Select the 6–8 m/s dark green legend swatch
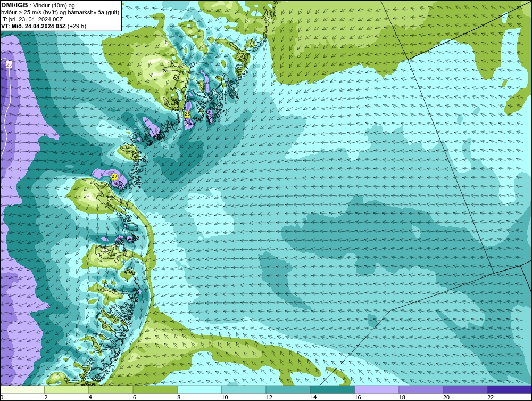 [155, 389]
